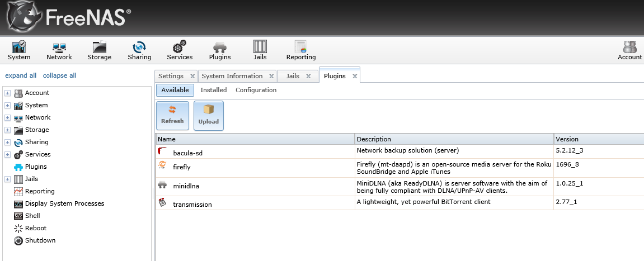Select the Display System Processes tree item
The height and width of the screenshot is (261, 644).
tap(64, 203)
